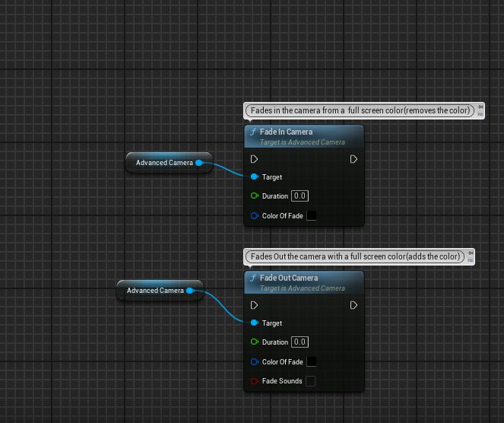
Task: Select the Fade In Camera node title
Action: pyautogui.click(x=286, y=132)
